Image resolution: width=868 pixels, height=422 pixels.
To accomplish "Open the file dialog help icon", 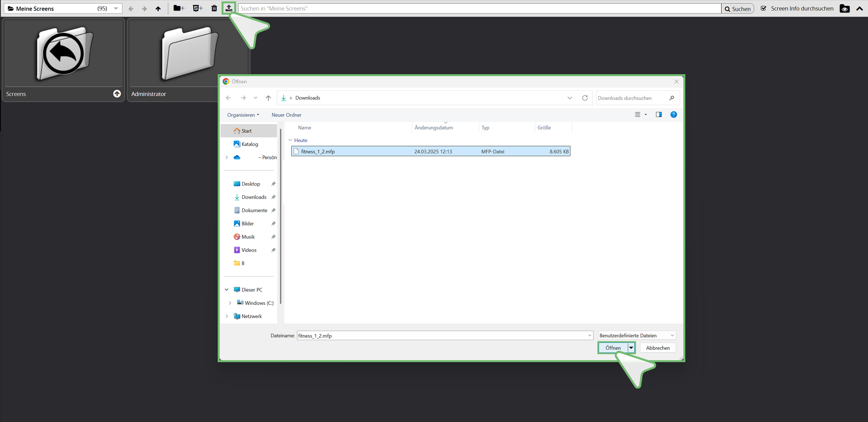I will [673, 115].
